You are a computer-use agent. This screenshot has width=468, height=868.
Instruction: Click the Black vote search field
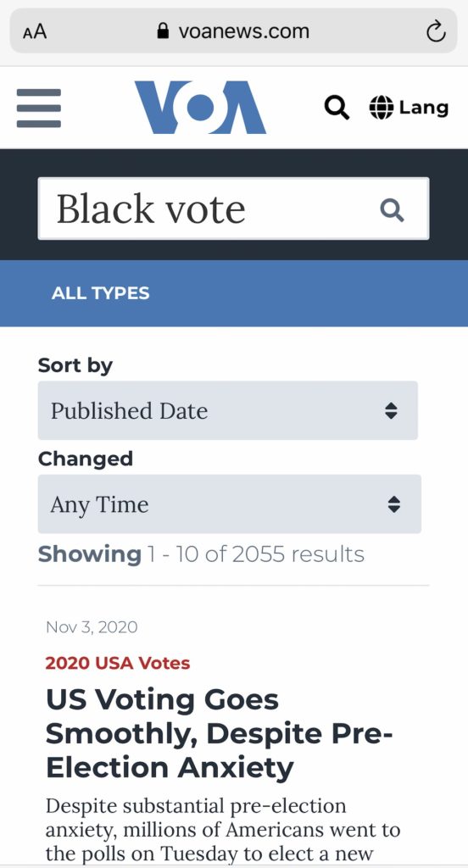pyautogui.click(x=233, y=209)
